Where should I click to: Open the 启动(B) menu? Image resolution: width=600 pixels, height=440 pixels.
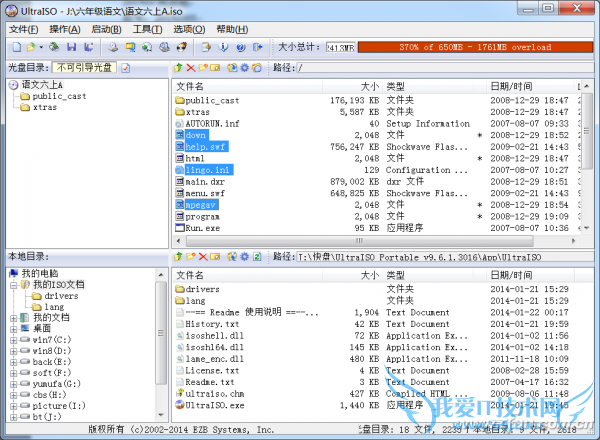(x=106, y=29)
